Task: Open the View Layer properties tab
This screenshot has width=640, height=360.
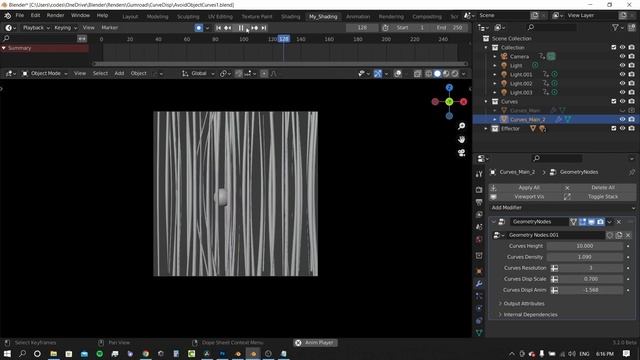Action: tap(479, 214)
